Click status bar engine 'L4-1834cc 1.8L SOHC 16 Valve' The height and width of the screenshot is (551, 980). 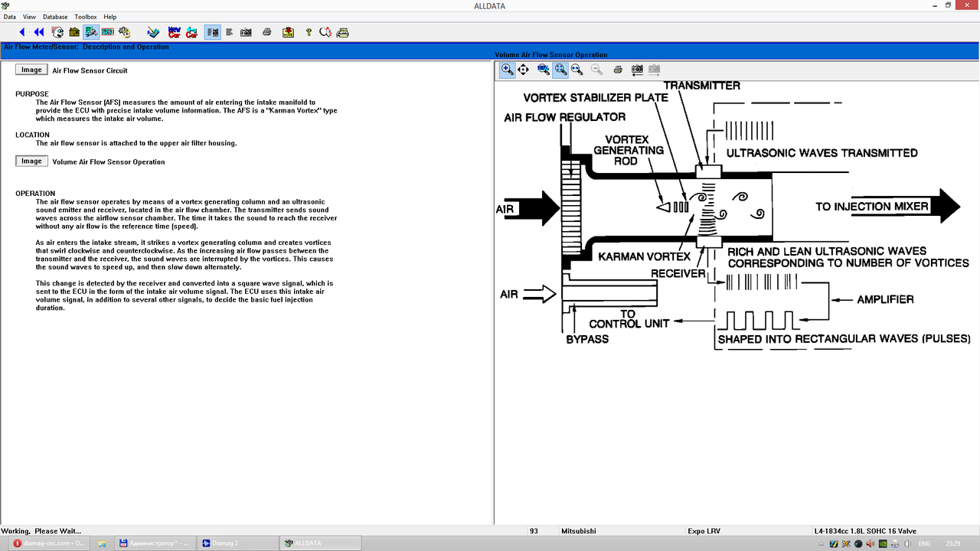(866, 531)
